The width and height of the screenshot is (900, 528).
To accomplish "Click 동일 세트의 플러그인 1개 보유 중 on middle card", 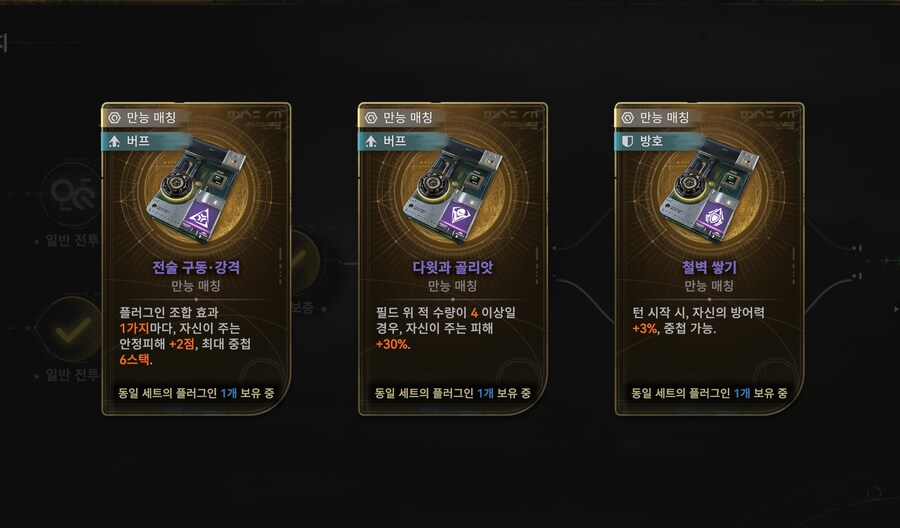I will tap(452, 393).
